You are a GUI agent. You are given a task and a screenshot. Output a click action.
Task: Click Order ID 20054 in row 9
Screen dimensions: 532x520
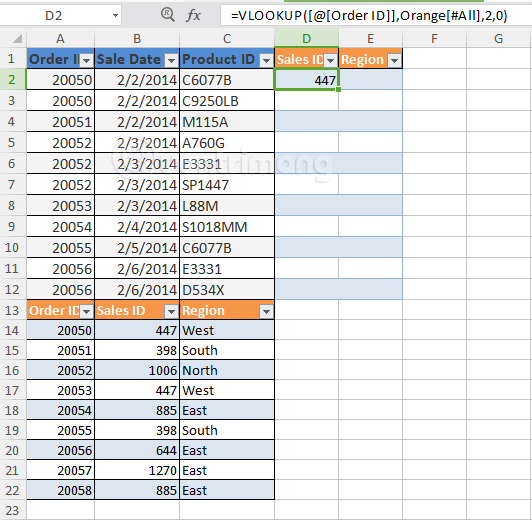click(x=60, y=227)
